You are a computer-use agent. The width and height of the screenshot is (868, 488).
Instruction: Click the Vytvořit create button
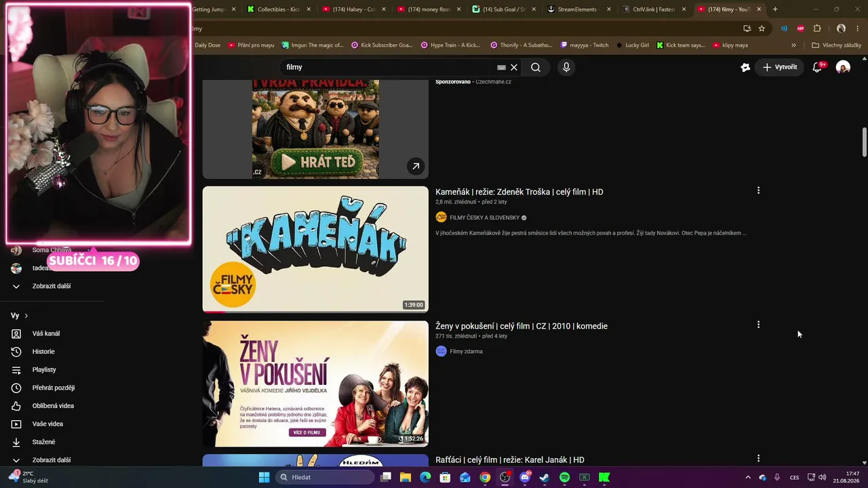[779, 67]
